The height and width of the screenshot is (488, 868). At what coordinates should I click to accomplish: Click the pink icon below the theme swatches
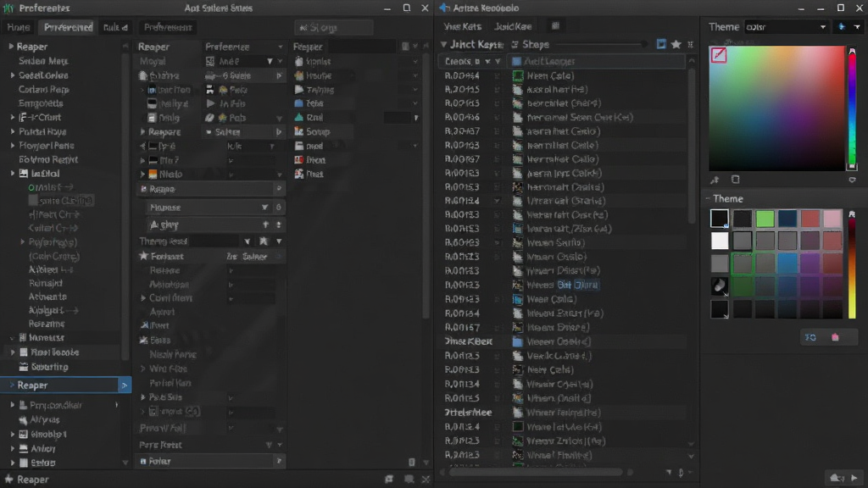click(835, 337)
